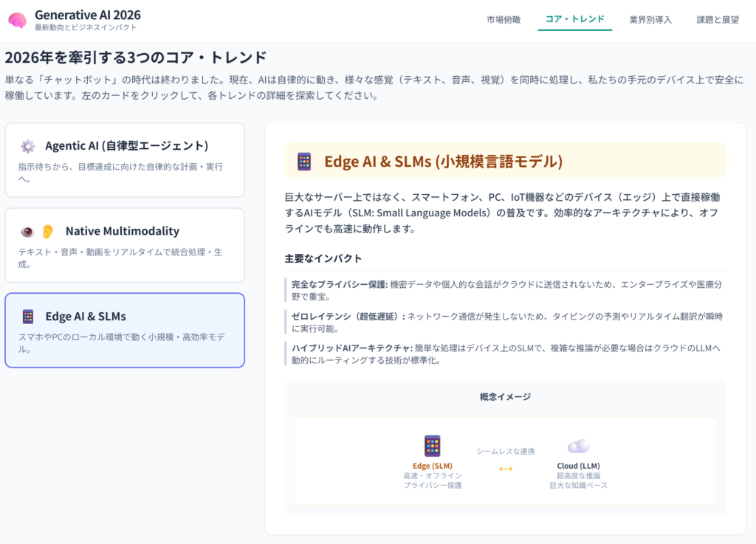Click the ハイブリッドAIアーキテクチャ impact item
The image size is (756, 544).
tap(505, 354)
